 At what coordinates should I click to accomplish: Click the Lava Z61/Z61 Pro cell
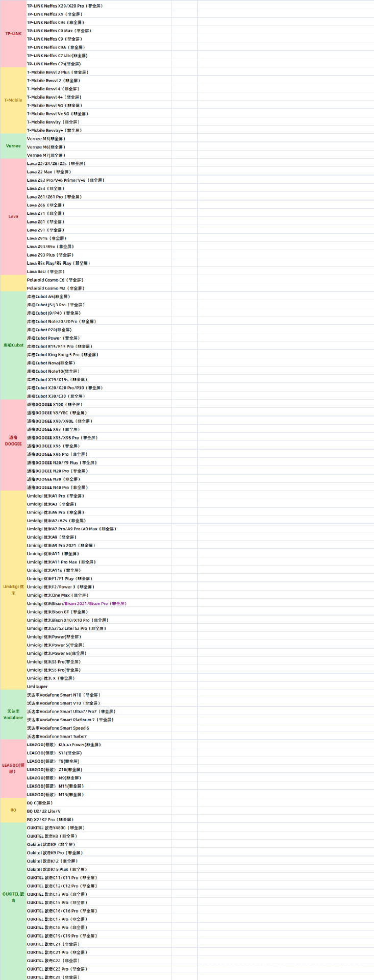99,197
